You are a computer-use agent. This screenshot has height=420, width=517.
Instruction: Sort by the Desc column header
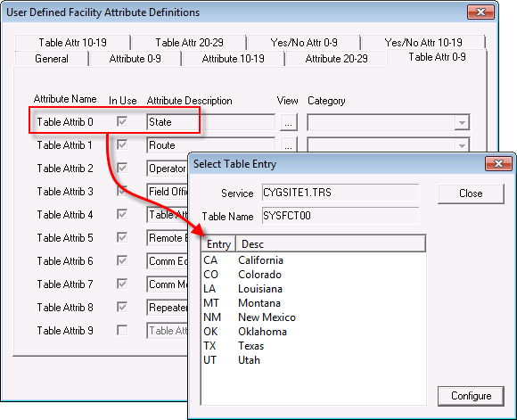coord(331,244)
